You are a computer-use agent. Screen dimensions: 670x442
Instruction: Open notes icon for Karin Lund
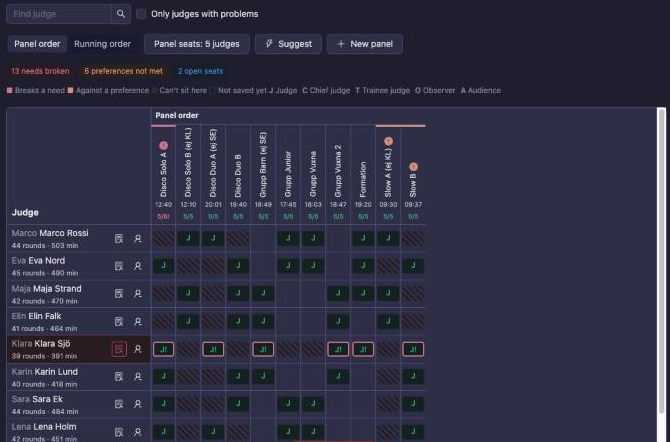point(119,377)
